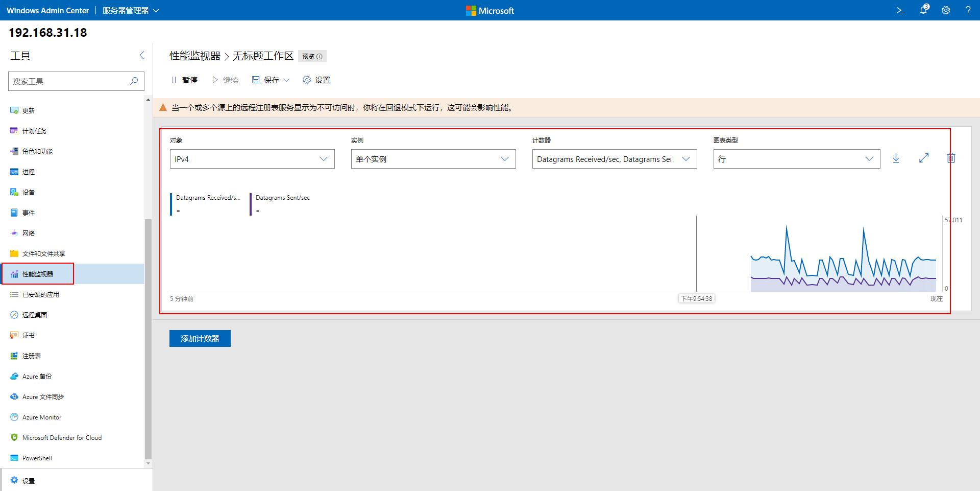Click the Datagrams Received/sec legend item
This screenshot has height=491, width=980.
(207, 204)
